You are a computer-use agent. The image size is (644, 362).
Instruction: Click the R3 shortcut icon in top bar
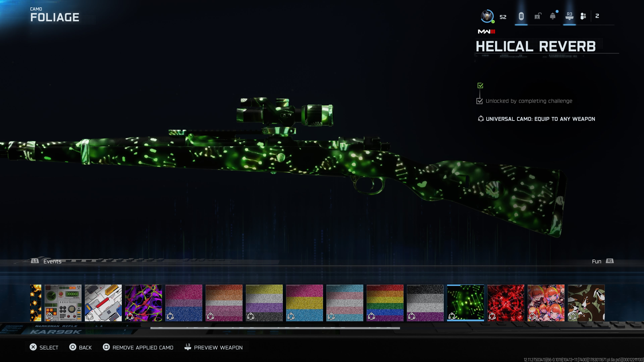[570, 16]
